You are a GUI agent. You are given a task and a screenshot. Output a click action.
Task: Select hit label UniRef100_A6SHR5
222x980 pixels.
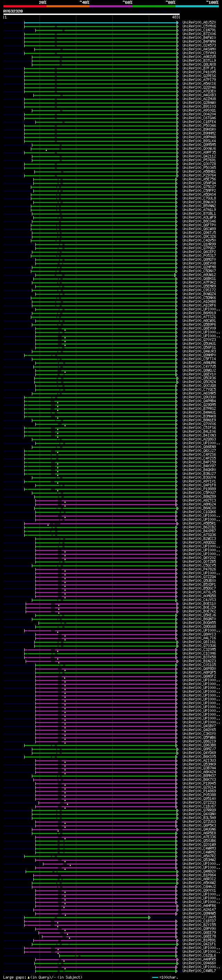[x=199, y=393]
